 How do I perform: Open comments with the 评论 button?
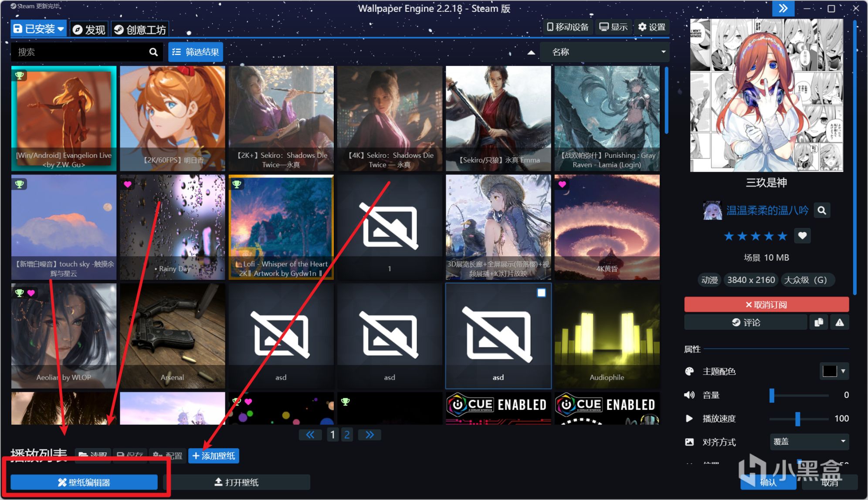(x=746, y=322)
